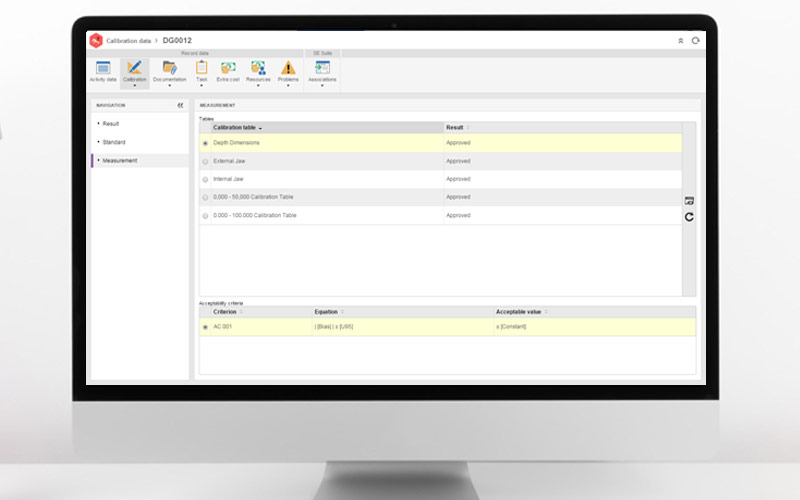Collapse the Navigation panel with double chevron
800x500 pixels.
click(x=181, y=104)
